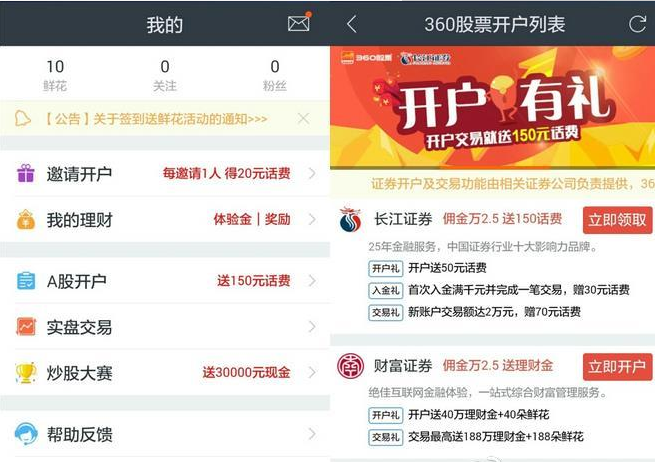Viewport: 655px width, 462px height.
Task: Dismiss the 公告 notice with the X
Action: 304,119
